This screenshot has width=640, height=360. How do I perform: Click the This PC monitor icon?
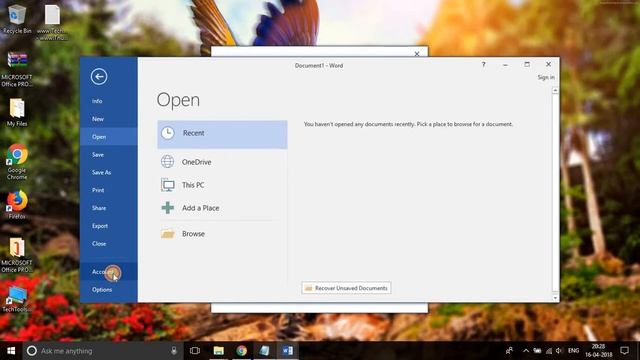coord(167,185)
